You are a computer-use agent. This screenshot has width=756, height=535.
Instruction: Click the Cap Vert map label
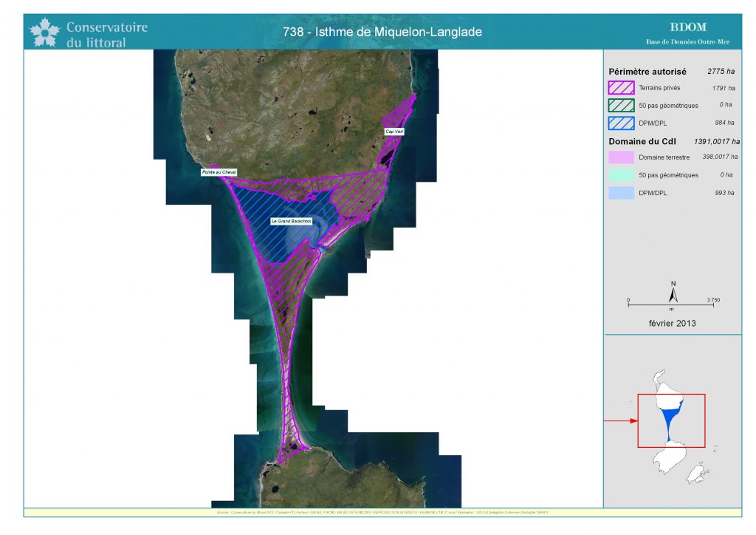[x=394, y=132]
